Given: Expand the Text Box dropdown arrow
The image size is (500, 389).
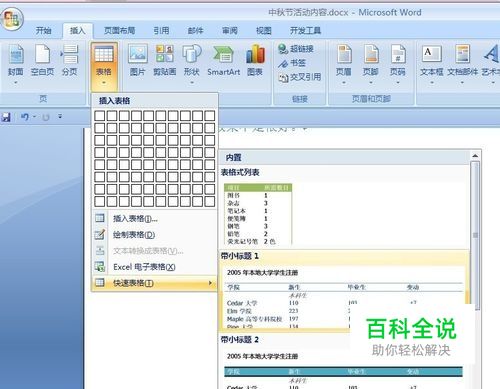Looking at the screenshot, I should tap(432, 83).
